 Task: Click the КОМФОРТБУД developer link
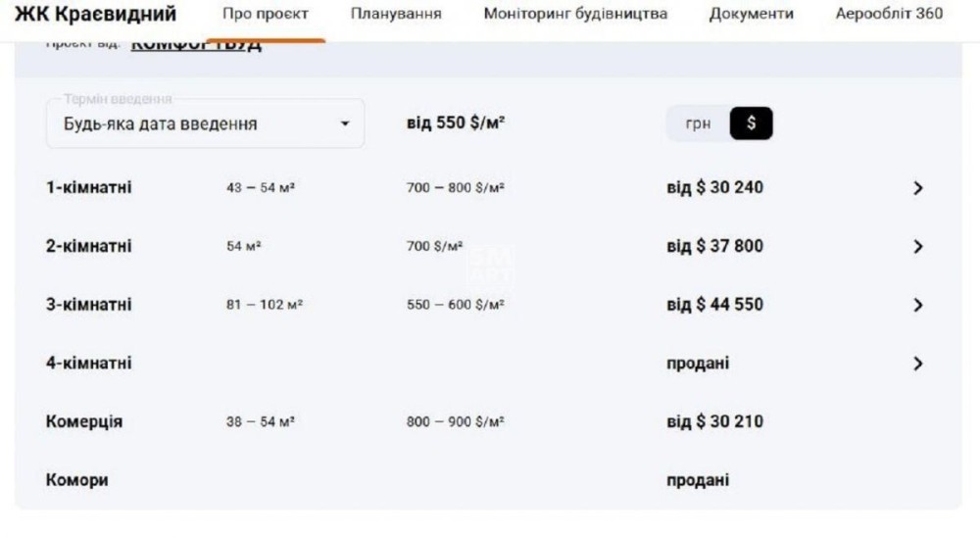pyautogui.click(x=196, y=45)
